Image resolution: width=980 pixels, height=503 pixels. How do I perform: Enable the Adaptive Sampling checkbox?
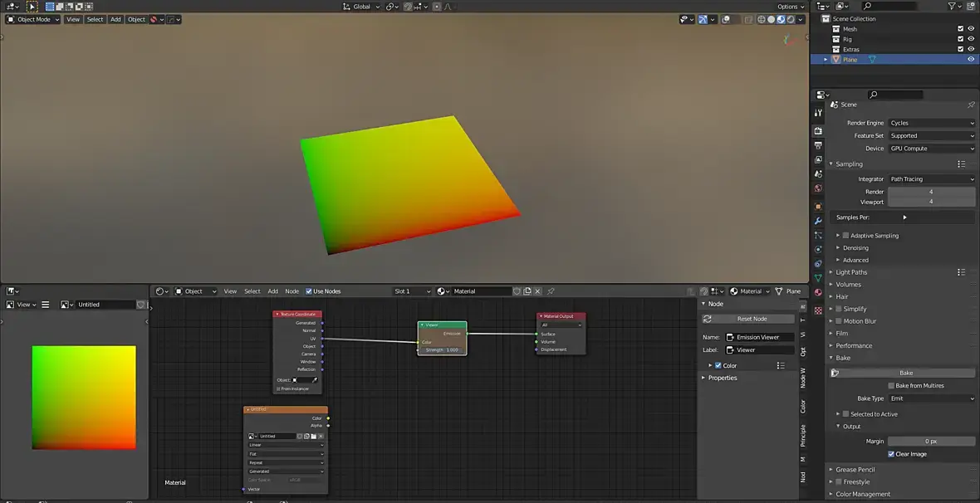pyautogui.click(x=846, y=236)
